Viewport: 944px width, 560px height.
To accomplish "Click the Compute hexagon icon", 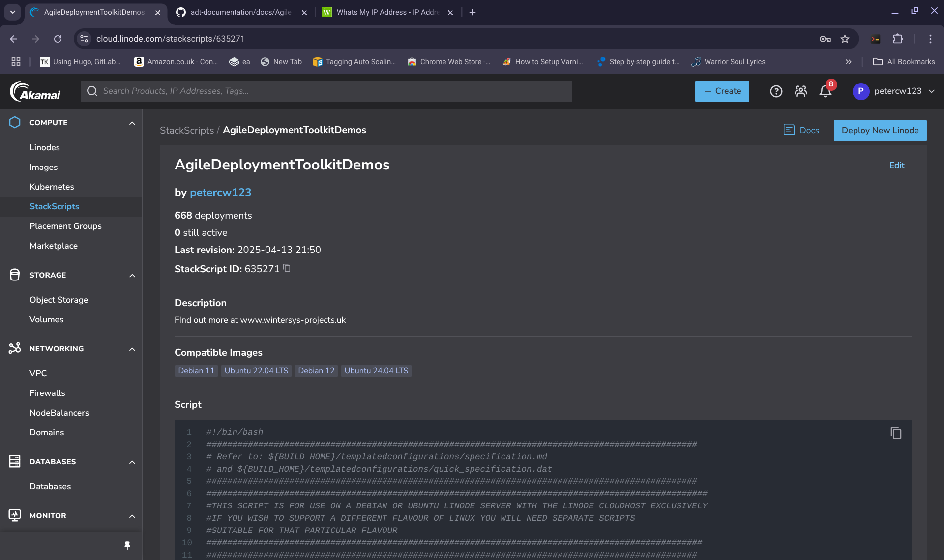I will [15, 122].
